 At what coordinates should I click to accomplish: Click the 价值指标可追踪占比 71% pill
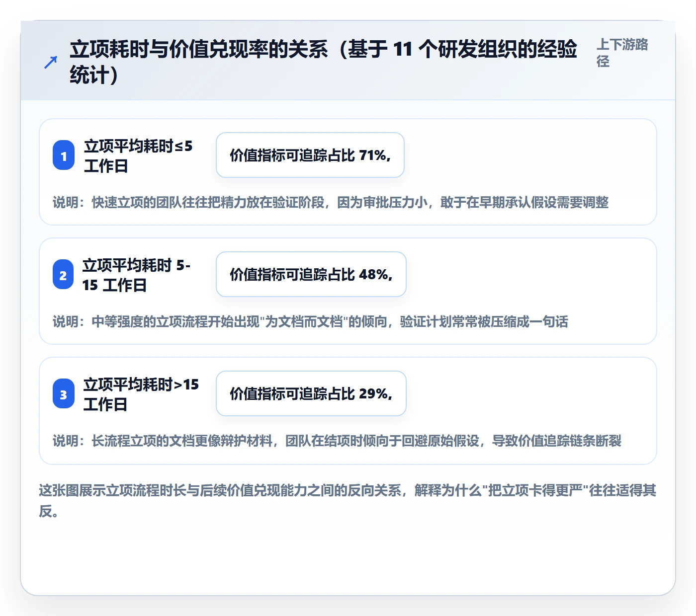click(310, 155)
